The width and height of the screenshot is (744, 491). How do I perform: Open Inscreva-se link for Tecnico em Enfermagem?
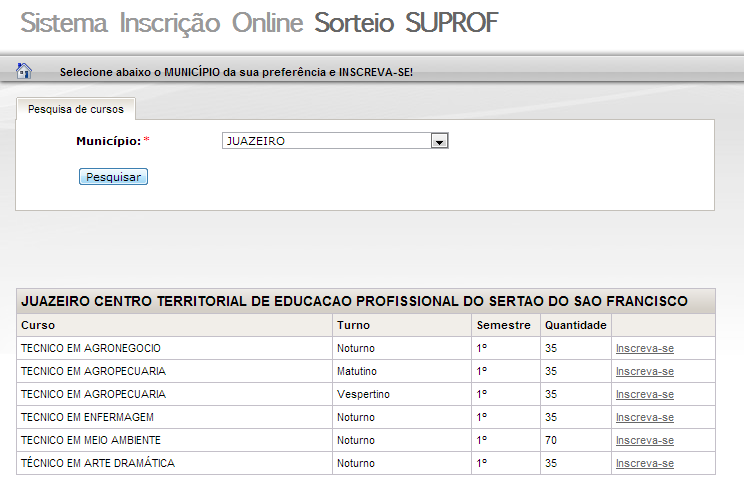point(644,417)
